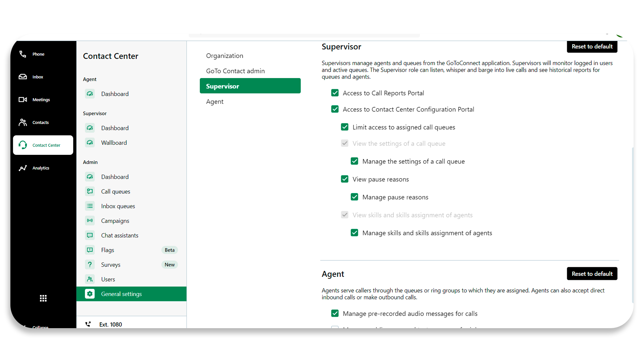Toggle View pause reasons checkbox
Image resolution: width=644 pixels, height=362 pixels.
[344, 179]
